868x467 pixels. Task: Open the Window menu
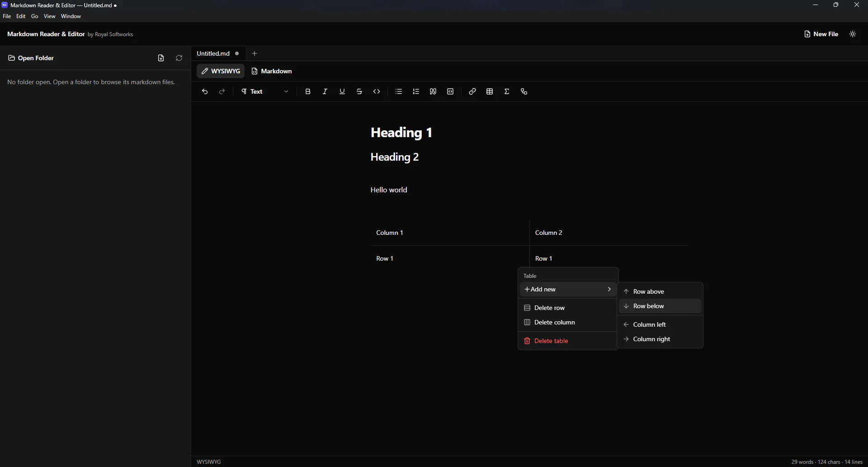pos(71,16)
